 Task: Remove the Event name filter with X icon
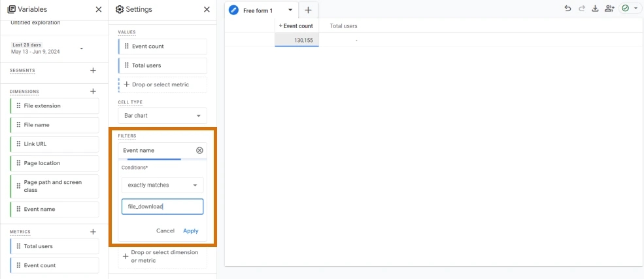199,150
